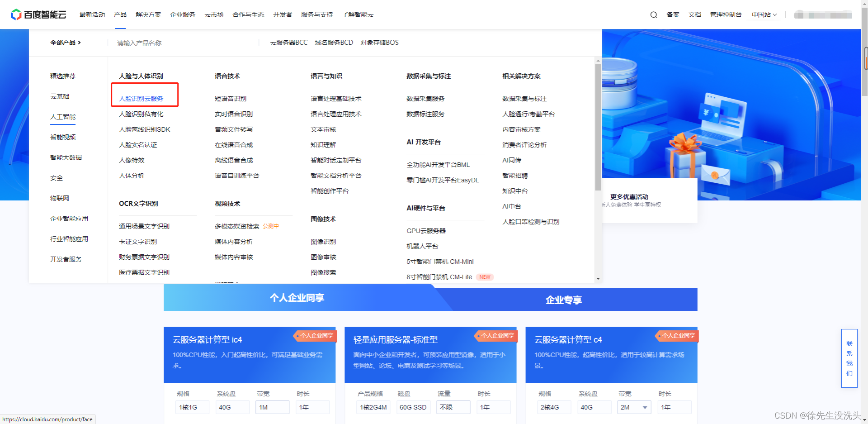The width and height of the screenshot is (868, 424).
Task: Select the 智能视频 category
Action: [x=63, y=137]
